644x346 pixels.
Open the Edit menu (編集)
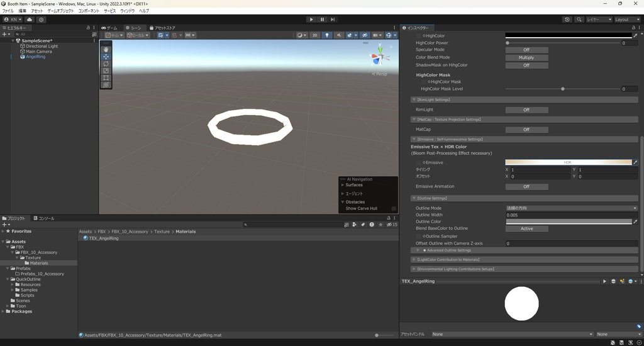pyautogui.click(x=22, y=11)
